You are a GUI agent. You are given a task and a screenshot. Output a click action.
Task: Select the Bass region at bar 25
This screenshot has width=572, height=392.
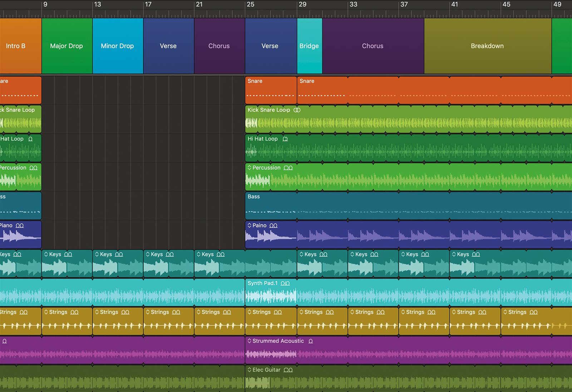click(x=408, y=206)
